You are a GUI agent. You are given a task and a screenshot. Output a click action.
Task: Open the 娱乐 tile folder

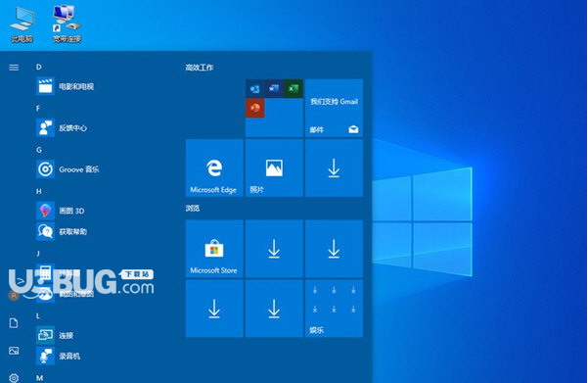pos(334,309)
